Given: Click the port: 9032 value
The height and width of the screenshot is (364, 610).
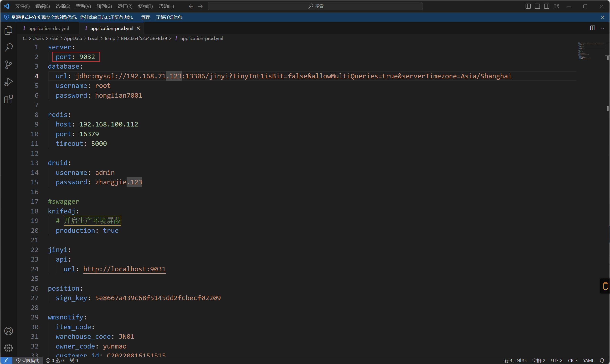Looking at the screenshot, I should [87, 57].
